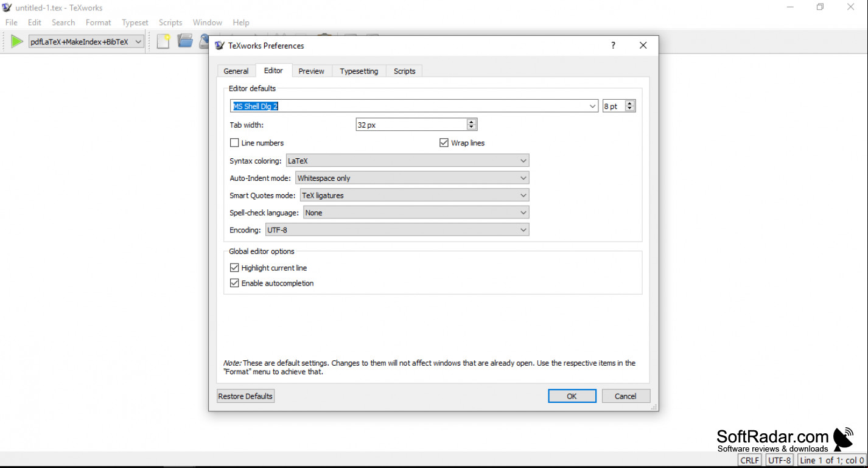Decrease font size with down arrow

point(630,109)
